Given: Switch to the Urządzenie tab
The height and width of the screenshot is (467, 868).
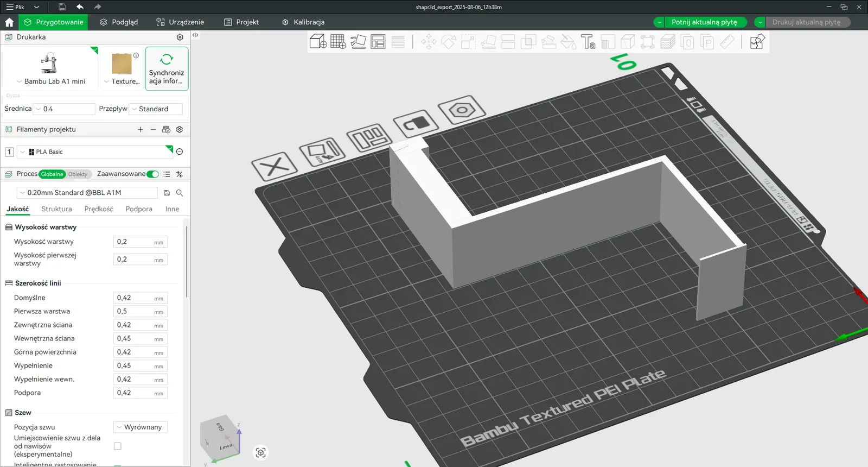Looking at the screenshot, I should tap(180, 22).
